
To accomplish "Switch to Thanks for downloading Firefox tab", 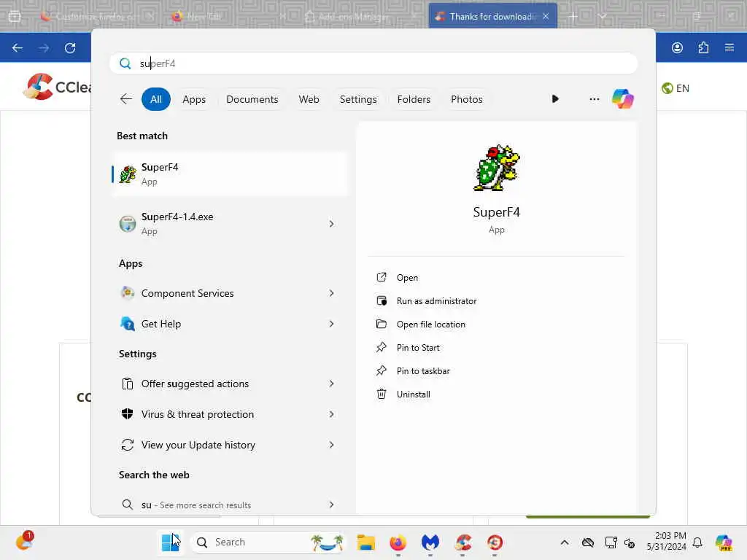I will (x=492, y=16).
